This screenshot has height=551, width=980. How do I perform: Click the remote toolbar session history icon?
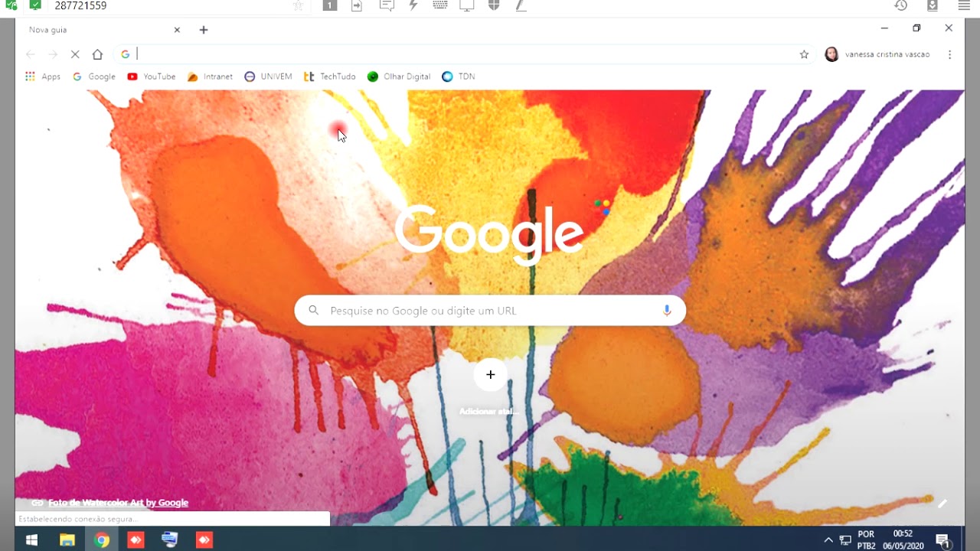(x=901, y=5)
